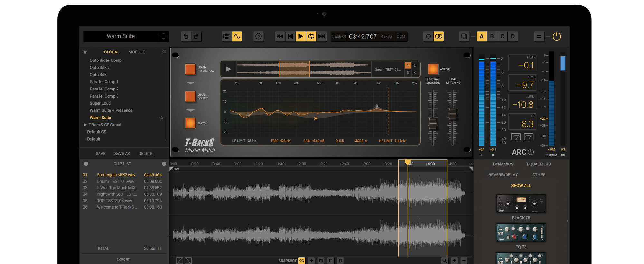The height and width of the screenshot is (264, 644).
Task: Toggle the master power bypass button
Action: pyautogui.click(x=557, y=36)
